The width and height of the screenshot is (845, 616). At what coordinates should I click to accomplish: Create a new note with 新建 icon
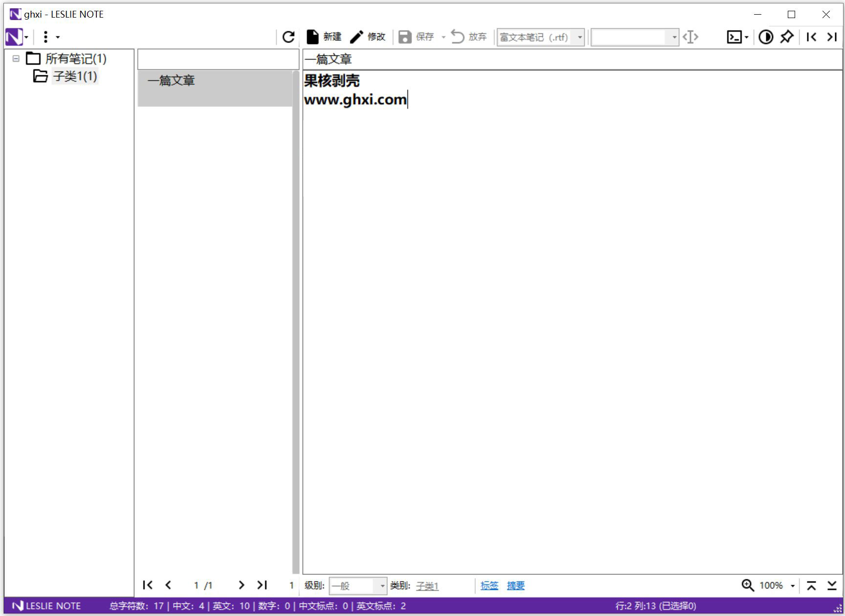324,36
